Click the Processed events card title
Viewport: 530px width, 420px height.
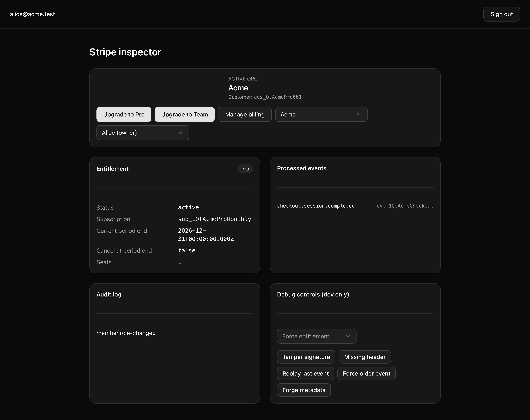tap(302, 168)
